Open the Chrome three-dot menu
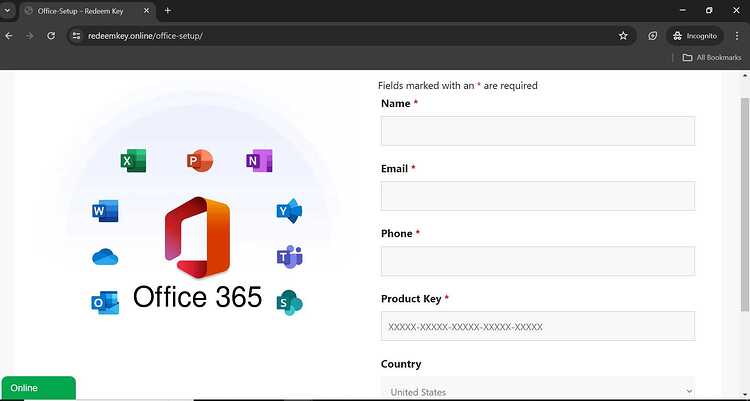Viewport: 750px width, 401px height. click(x=737, y=36)
